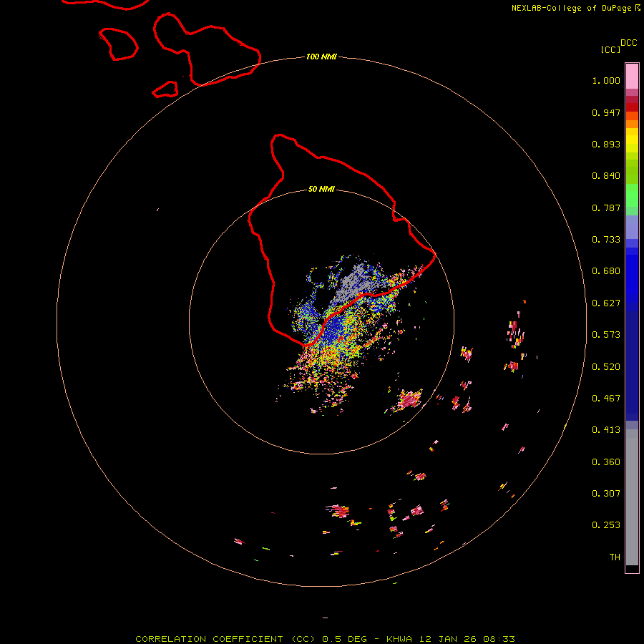Click the 100 NMI range ring label
Screen dimensions: 644x644
coord(321,57)
